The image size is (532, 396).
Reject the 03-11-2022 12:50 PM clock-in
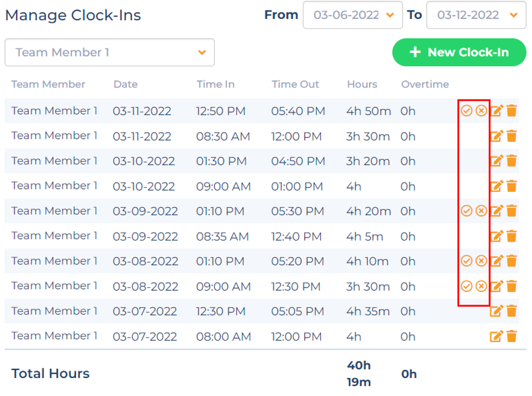pos(481,110)
